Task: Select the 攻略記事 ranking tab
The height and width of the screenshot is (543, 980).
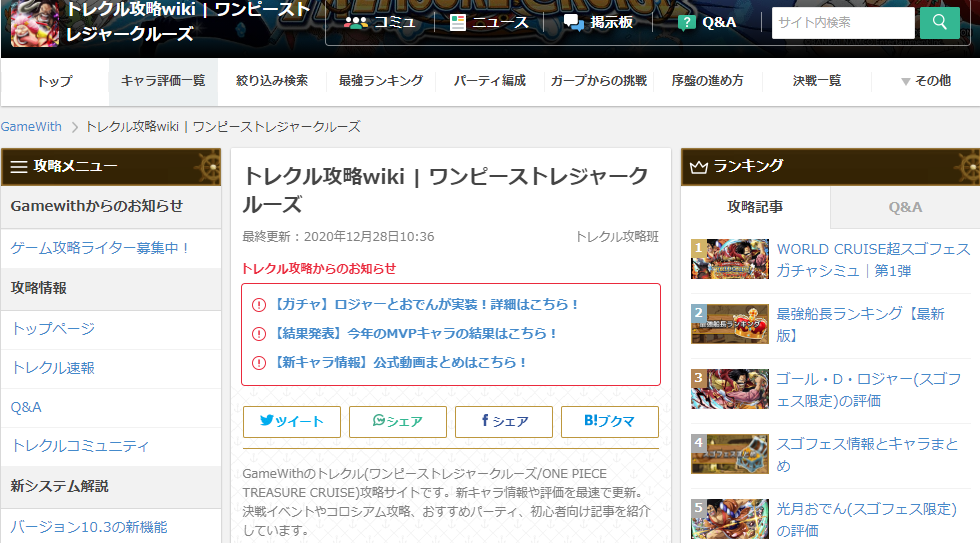Action: 755,207
